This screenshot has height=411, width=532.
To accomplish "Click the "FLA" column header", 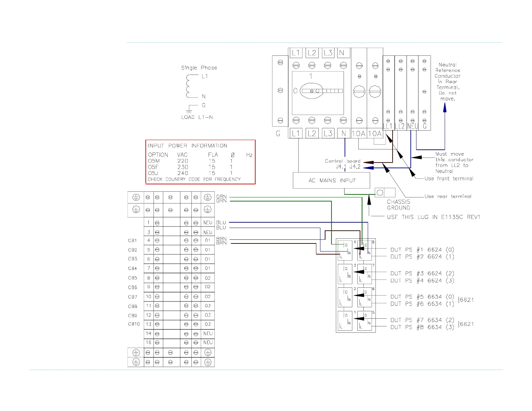I will click(213, 155).
